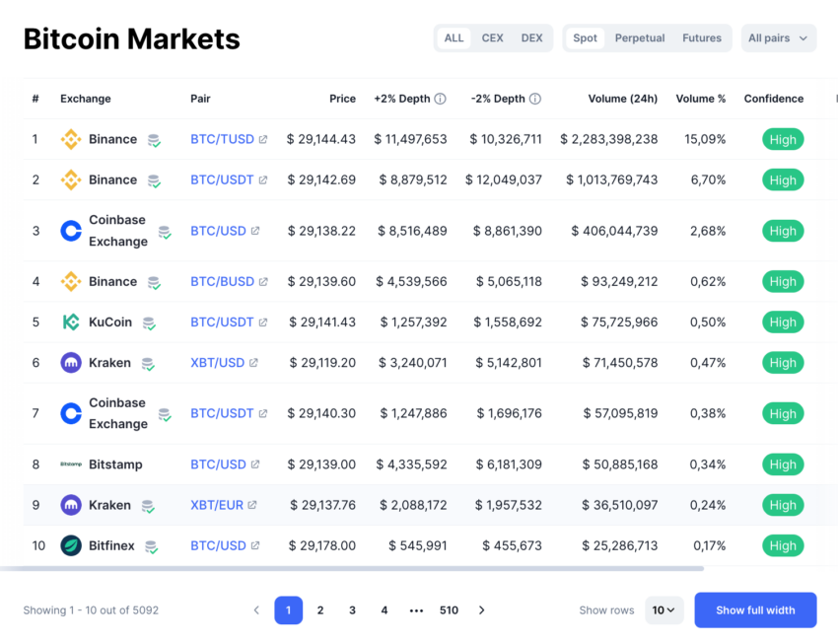838x644 pixels.
Task: Click the Bitstamp logo icon
Action: pos(71,465)
